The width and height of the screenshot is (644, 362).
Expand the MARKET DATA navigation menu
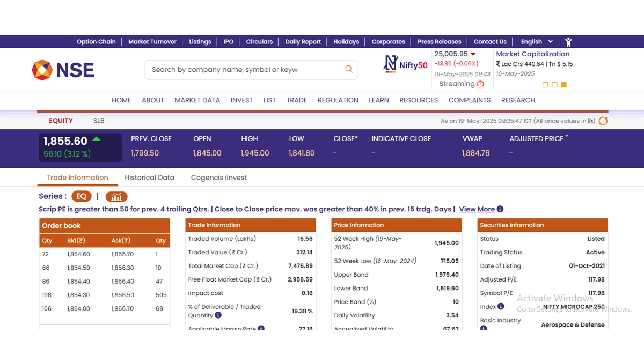tap(197, 100)
